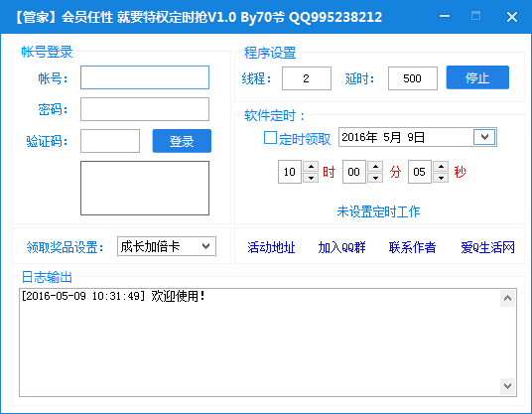Click the 线程 thread count field

[x=307, y=78]
